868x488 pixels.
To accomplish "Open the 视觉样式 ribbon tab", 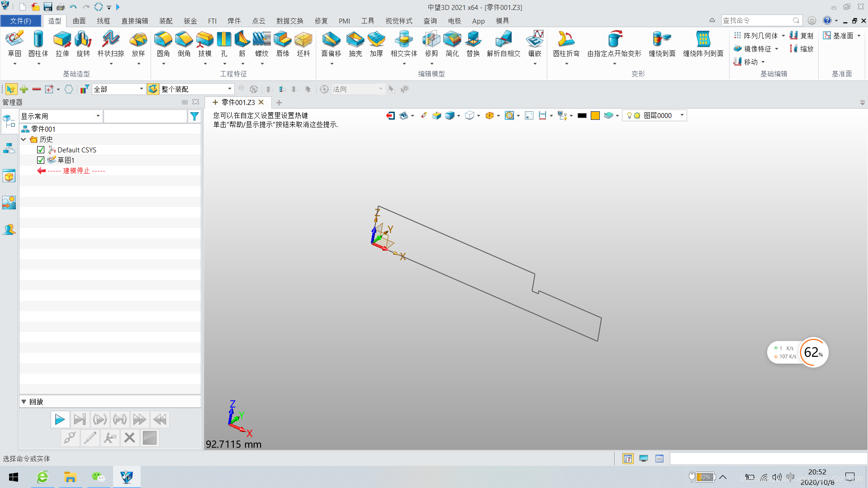I will 399,21.
